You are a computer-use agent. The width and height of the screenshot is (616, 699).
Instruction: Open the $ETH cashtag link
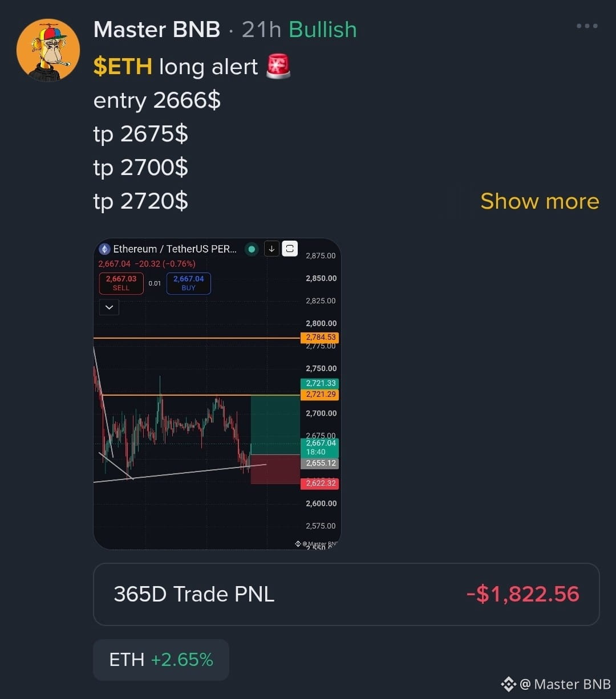pyautogui.click(x=123, y=67)
